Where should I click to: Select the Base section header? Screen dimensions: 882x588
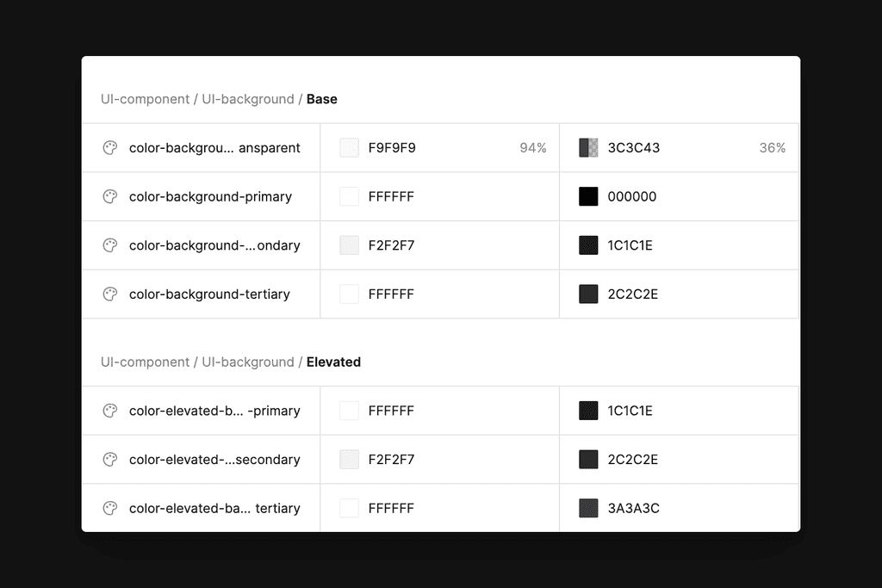tap(322, 99)
